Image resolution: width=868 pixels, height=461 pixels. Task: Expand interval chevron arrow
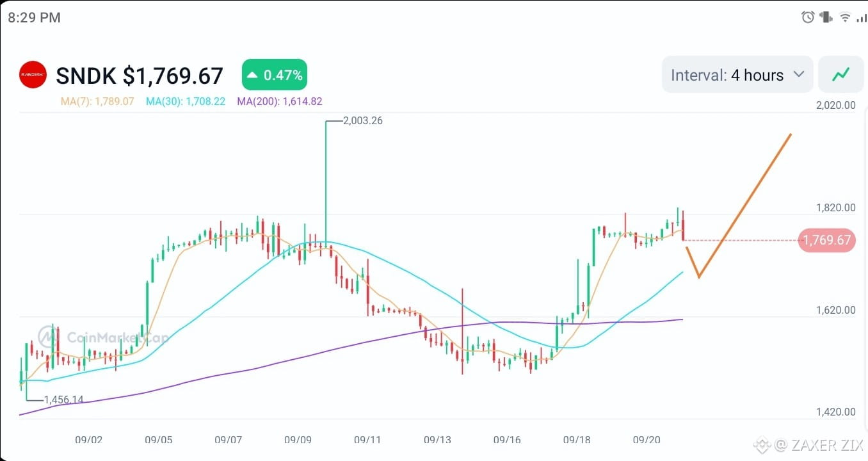tap(799, 74)
